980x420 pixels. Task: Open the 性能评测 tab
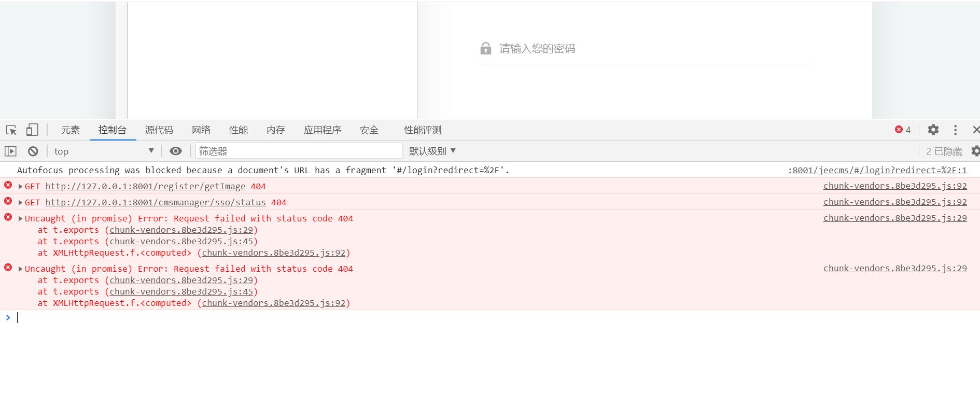point(423,130)
